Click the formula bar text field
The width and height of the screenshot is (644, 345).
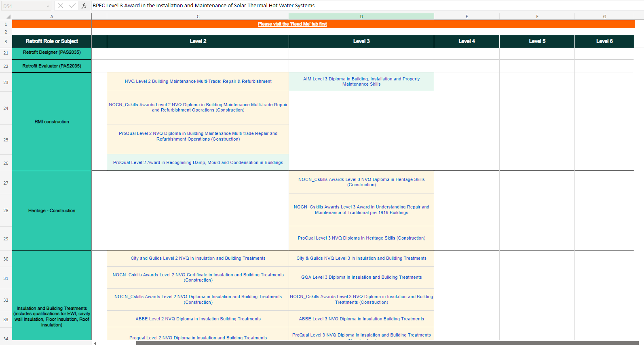tap(364, 6)
